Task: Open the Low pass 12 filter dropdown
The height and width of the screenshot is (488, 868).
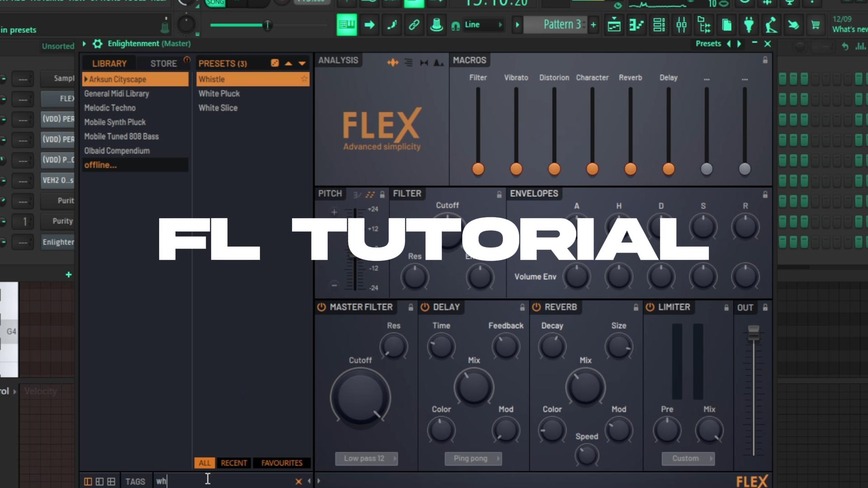Action: coord(367,459)
